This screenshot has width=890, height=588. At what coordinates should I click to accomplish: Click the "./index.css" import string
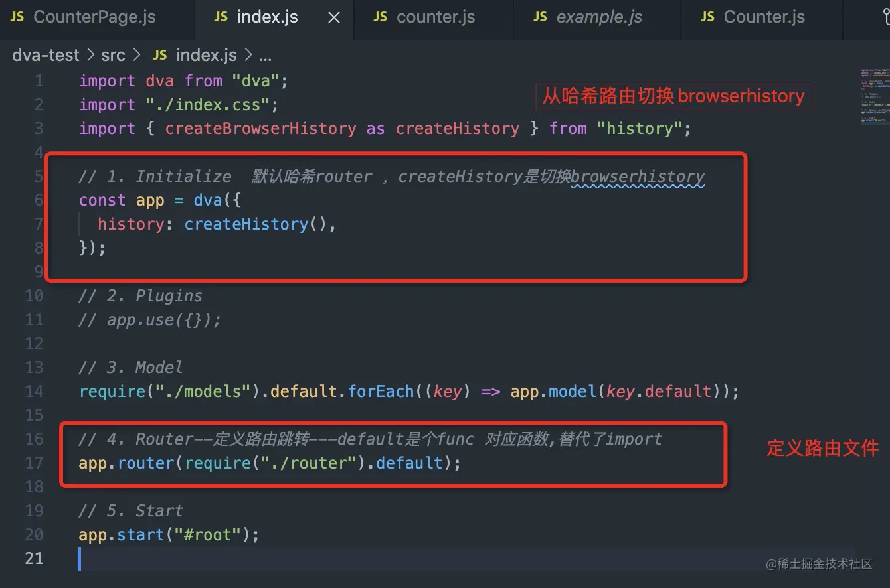(x=207, y=105)
